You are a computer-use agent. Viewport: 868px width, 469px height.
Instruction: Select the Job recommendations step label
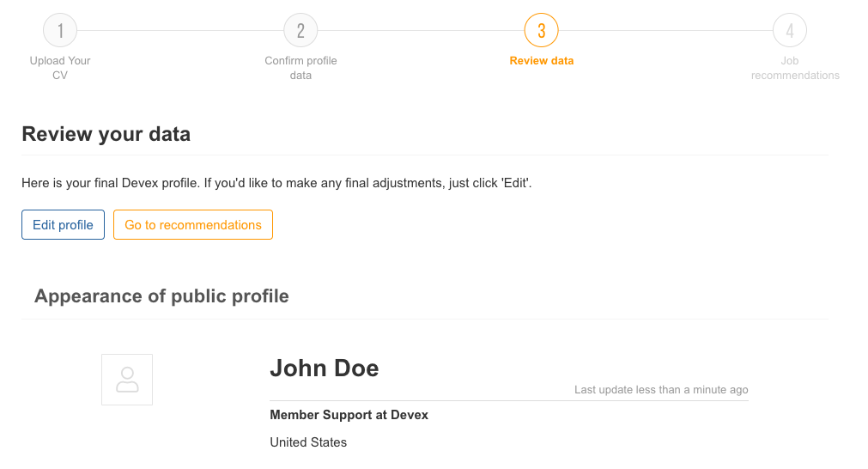click(x=795, y=68)
